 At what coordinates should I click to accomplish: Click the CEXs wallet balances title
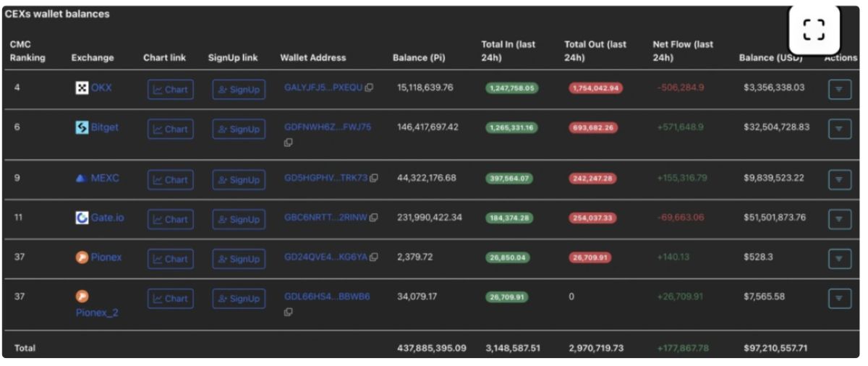(57, 14)
